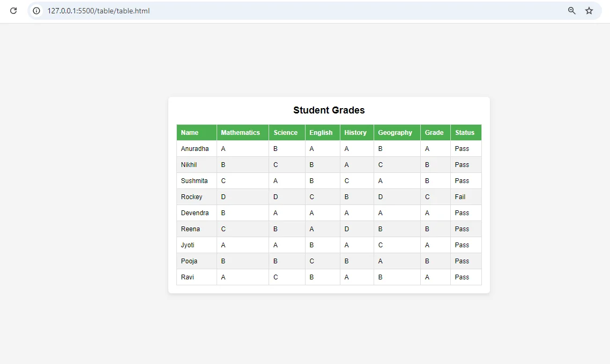This screenshot has width=610, height=364.
Task: Click the Student Grades title
Action: tap(329, 110)
